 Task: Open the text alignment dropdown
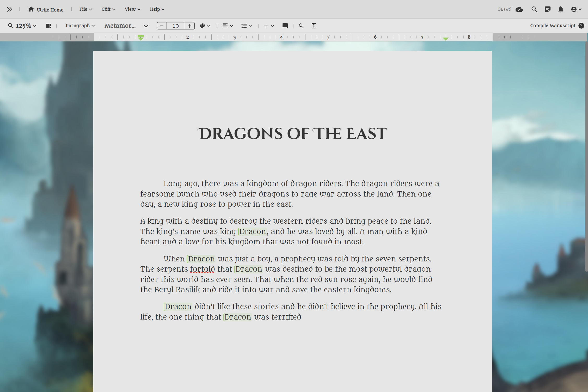(227, 26)
